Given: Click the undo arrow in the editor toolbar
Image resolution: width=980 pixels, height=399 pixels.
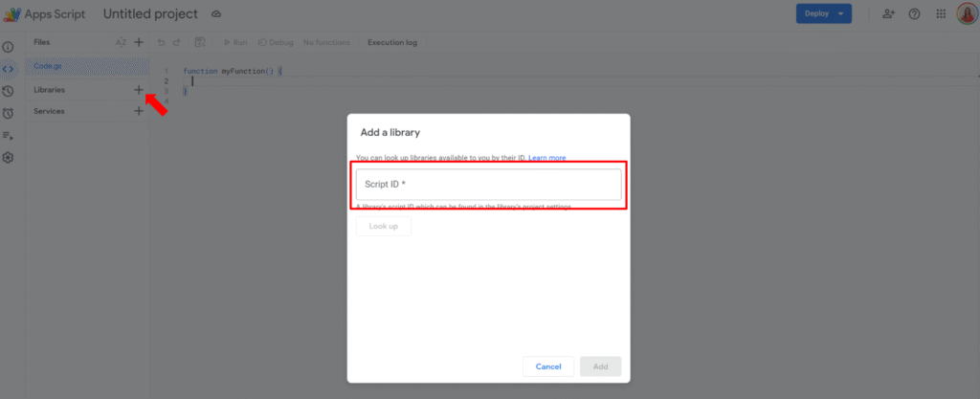Looking at the screenshot, I should pos(162,42).
